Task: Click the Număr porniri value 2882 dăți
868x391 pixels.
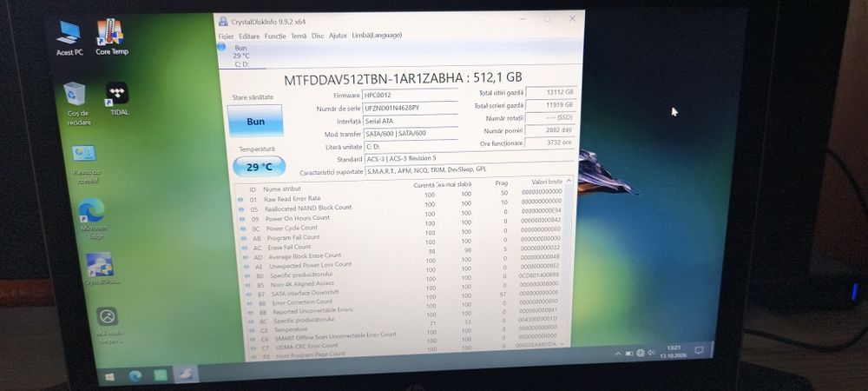Action: [x=549, y=130]
